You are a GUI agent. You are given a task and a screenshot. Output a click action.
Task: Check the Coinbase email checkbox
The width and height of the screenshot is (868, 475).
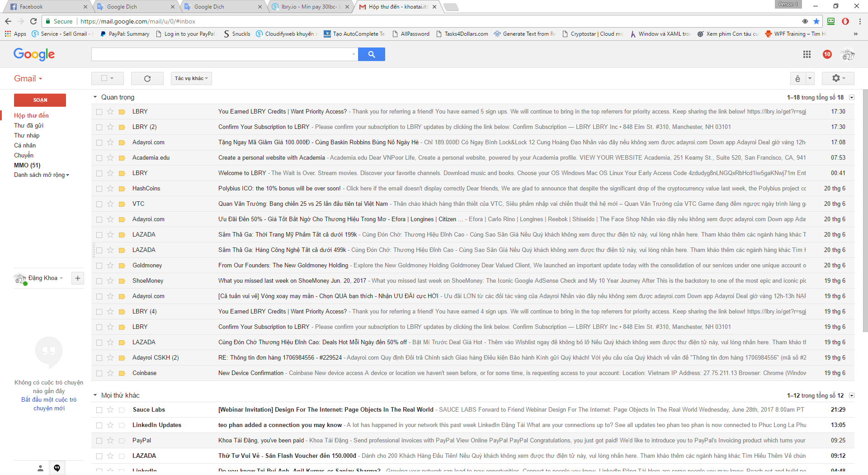[x=99, y=373]
